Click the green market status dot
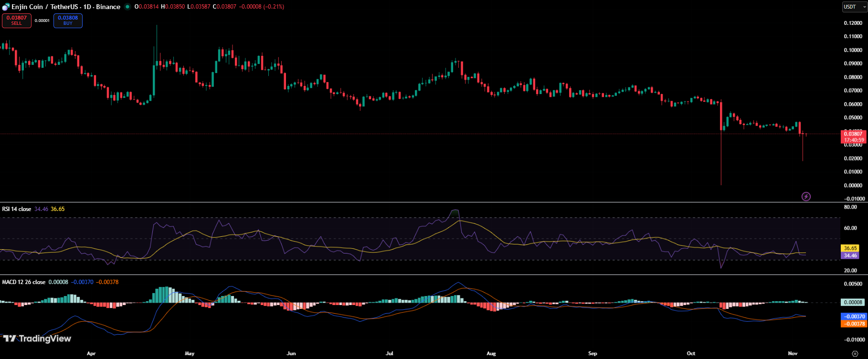 (x=127, y=7)
